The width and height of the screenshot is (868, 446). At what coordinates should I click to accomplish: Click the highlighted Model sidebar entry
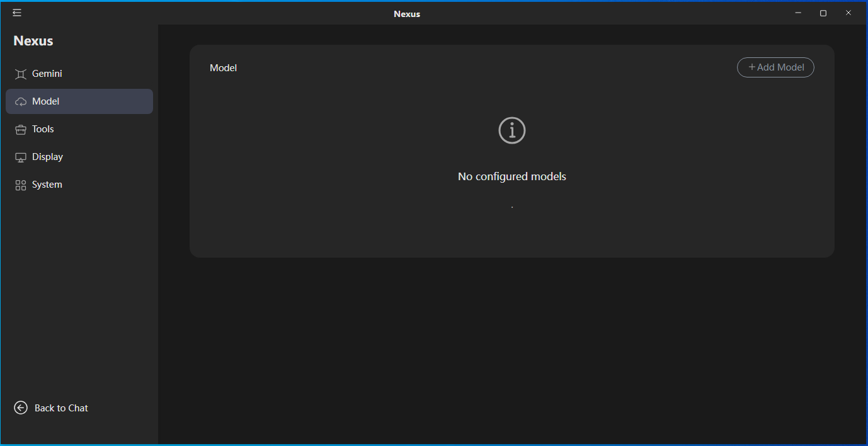tap(79, 101)
